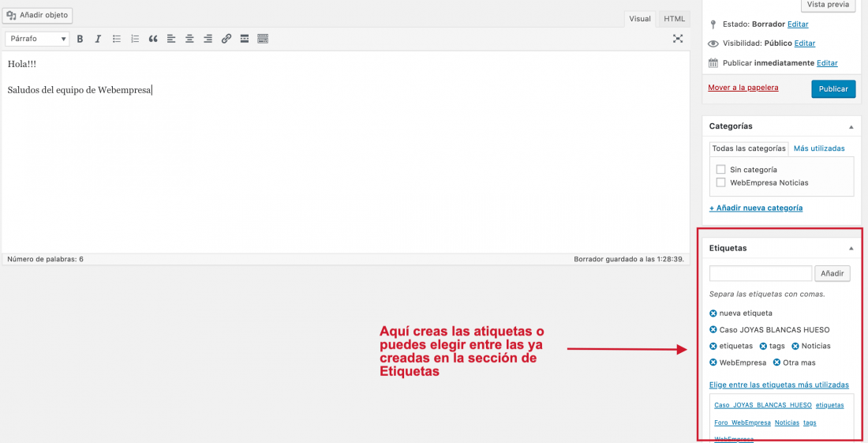868x443 pixels.
Task: Click the 'Número de palabras: 6' text
Action: 46,259
